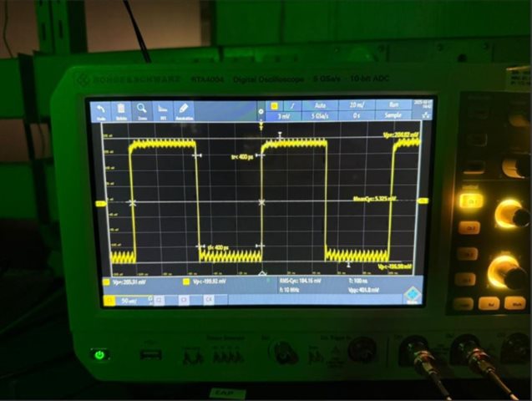Image resolution: width=532 pixels, height=401 pixels.
Task: Tap the C1 ground level marker left of grid
Action: [101, 204]
